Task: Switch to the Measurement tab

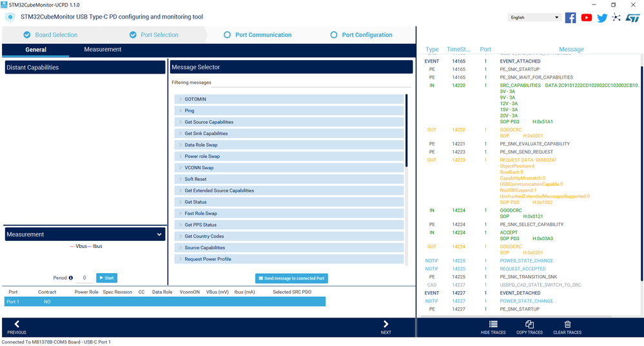Action: (102, 49)
